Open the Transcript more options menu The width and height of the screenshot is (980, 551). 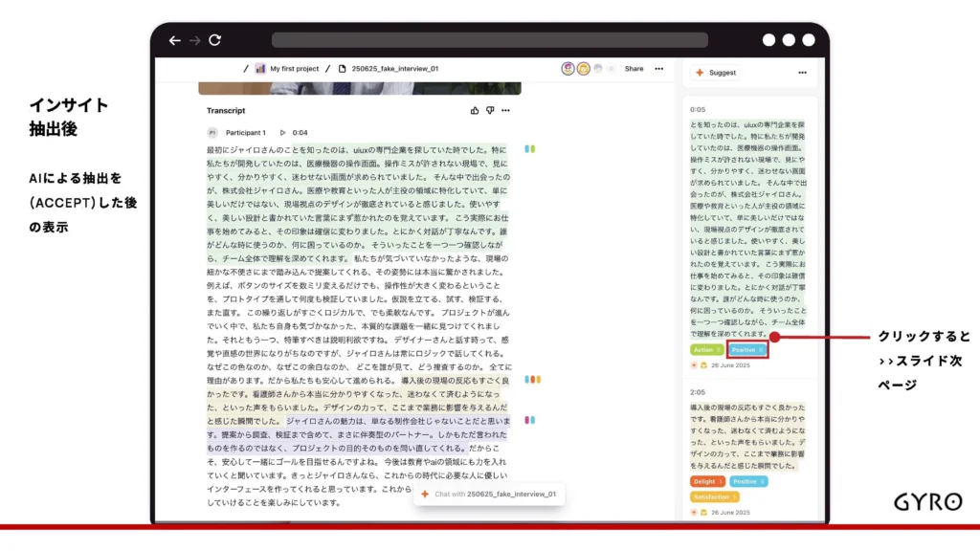pos(506,111)
